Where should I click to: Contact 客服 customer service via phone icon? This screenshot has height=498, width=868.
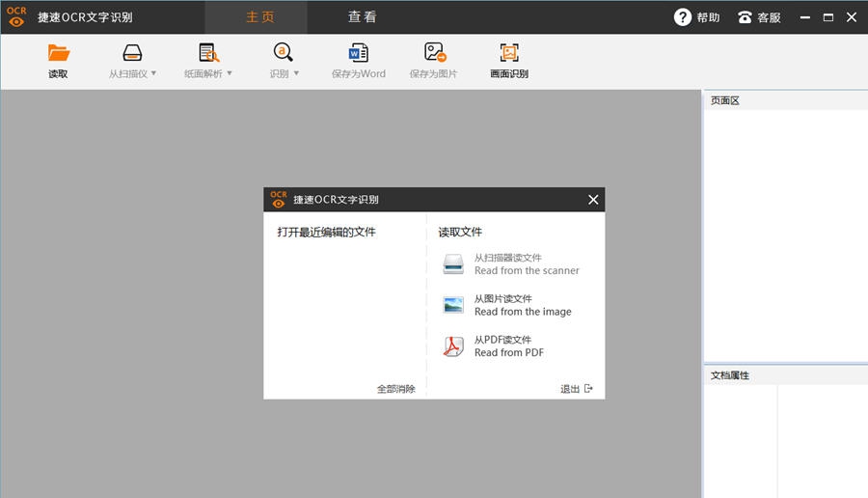[x=745, y=17]
